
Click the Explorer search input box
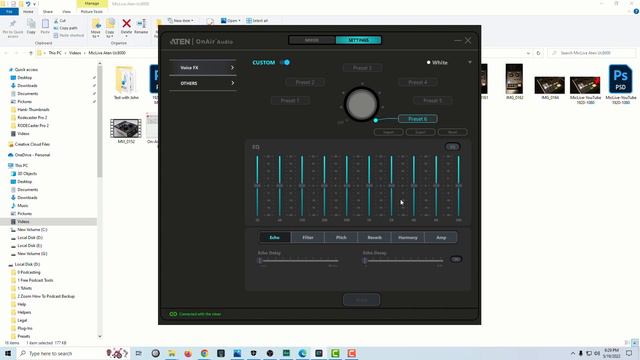[592, 53]
